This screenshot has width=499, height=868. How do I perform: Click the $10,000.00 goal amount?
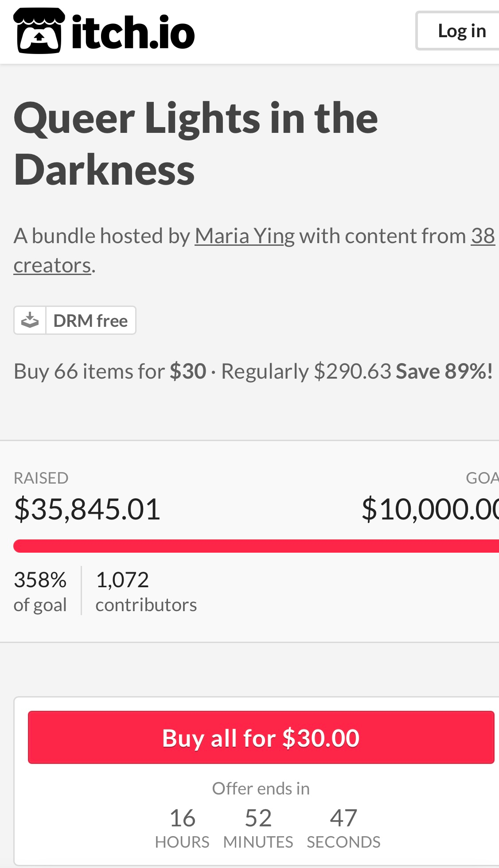tap(430, 509)
